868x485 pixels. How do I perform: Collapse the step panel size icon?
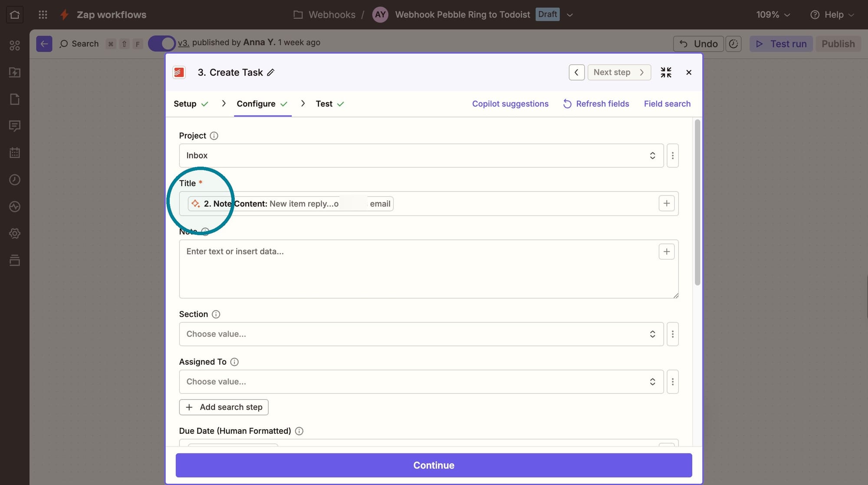[666, 73]
